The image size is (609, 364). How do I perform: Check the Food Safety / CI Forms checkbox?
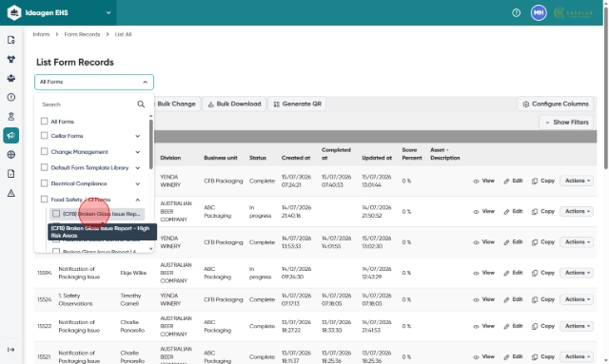[45, 199]
